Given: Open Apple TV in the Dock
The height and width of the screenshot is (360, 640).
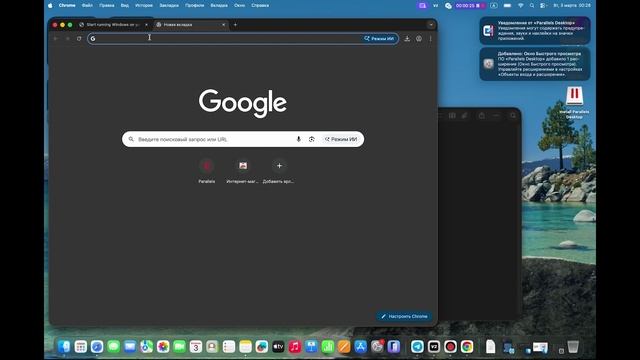Looking at the screenshot, I should 278,347.
